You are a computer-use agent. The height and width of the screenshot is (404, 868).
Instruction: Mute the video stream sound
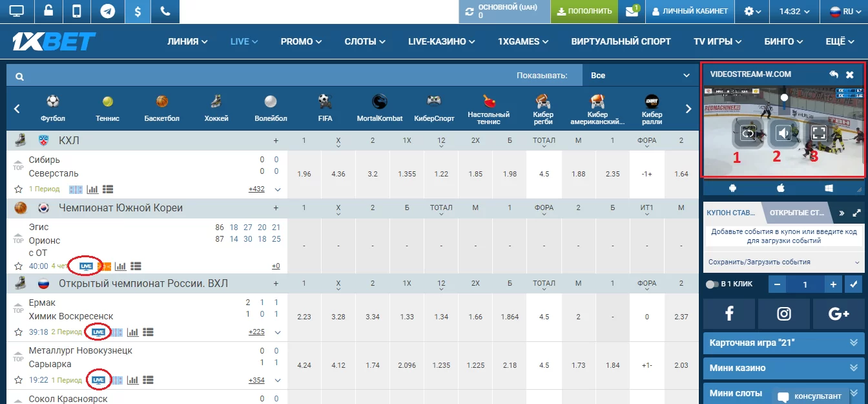(783, 133)
